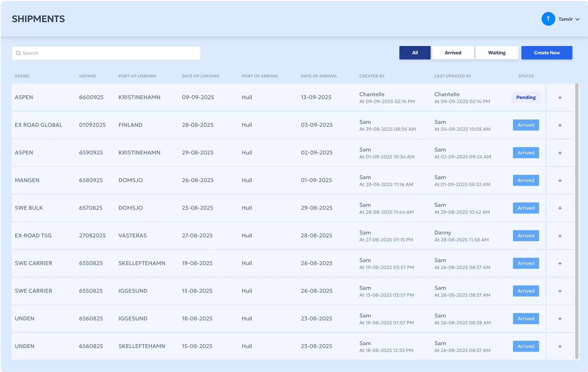Expand the ASPEN 6600925 row plus icon
The image size is (588, 372).
(x=560, y=98)
